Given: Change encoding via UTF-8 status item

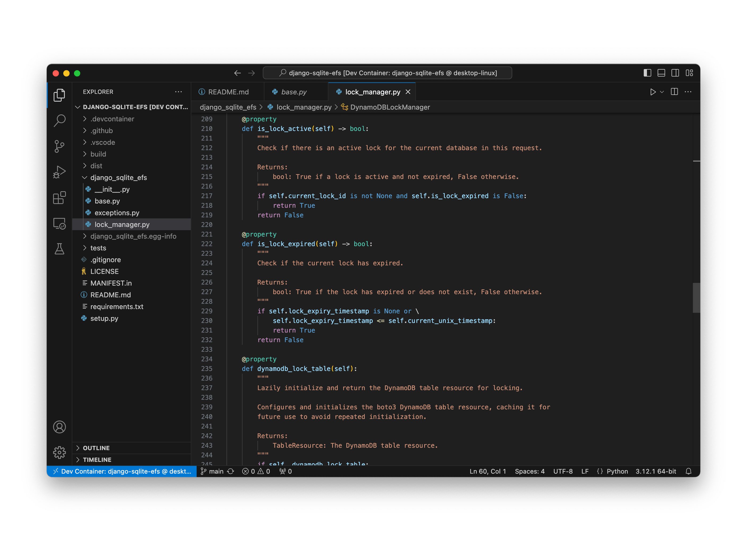Looking at the screenshot, I should click(x=563, y=471).
